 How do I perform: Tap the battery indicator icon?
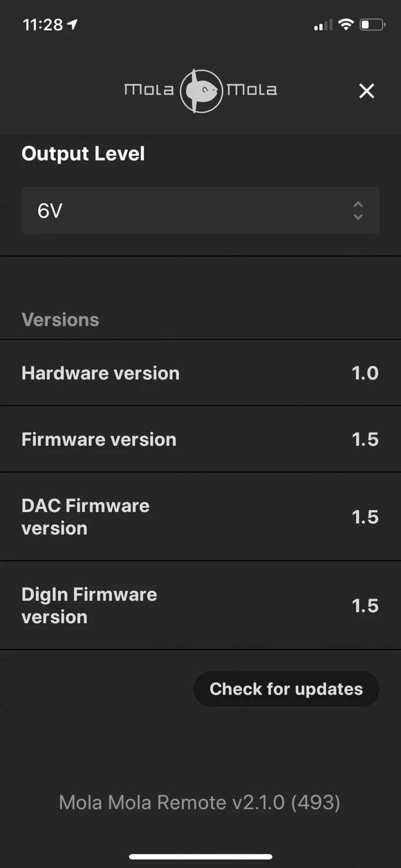pos(372,25)
